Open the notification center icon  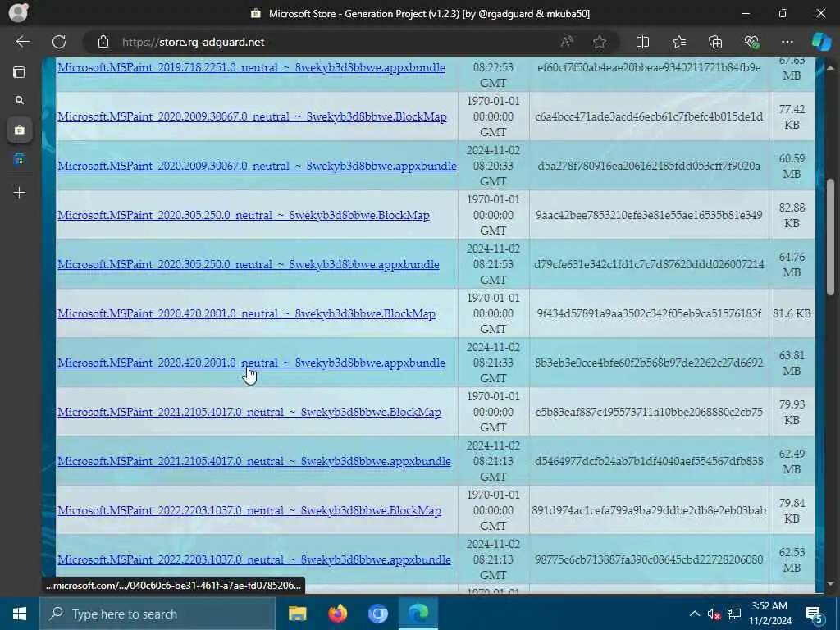[x=814, y=615]
